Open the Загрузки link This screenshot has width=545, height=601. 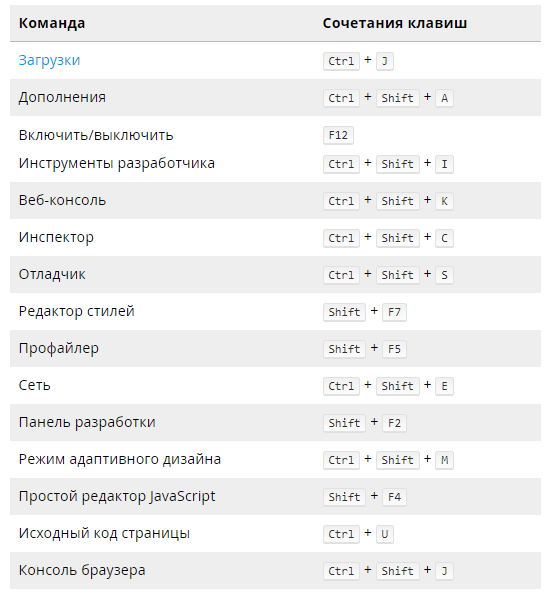pos(49,60)
